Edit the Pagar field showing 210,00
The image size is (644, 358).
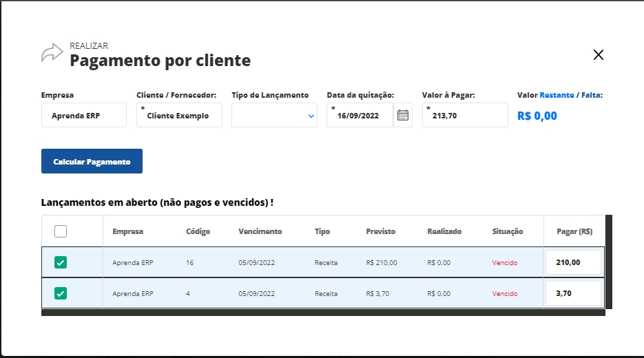(x=572, y=262)
